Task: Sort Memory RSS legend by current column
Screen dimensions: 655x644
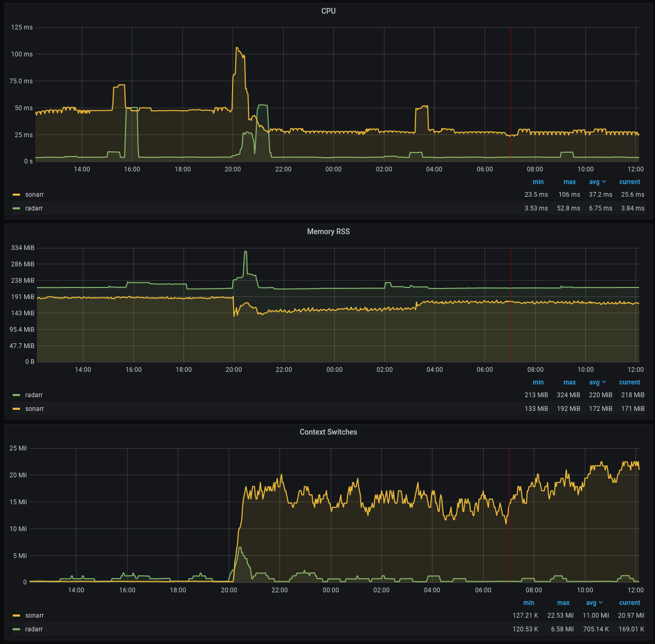Action: coord(630,382)
